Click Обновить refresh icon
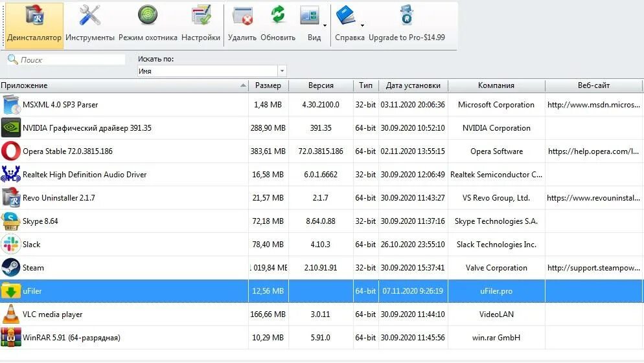644x363 pixels. tap(278, 15)
